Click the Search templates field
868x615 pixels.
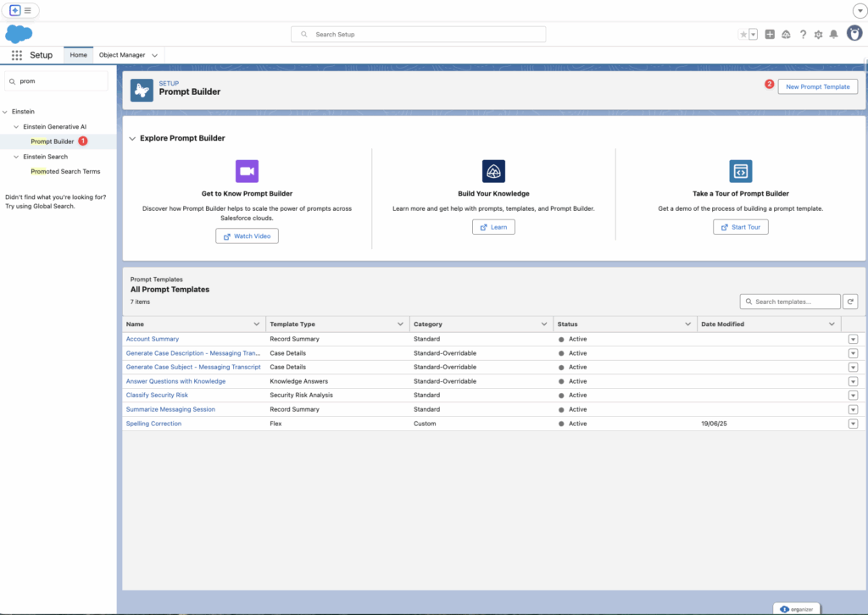click(790, 302)
